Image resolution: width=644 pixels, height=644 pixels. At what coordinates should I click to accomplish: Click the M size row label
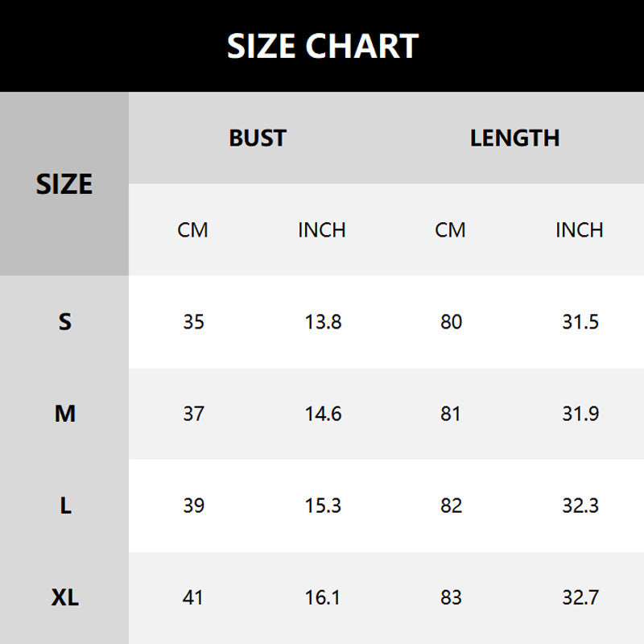click(64, 414)
